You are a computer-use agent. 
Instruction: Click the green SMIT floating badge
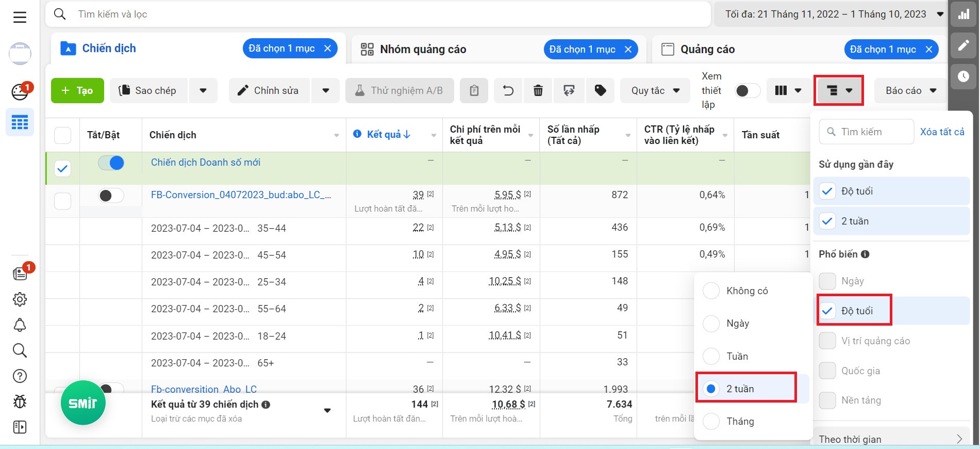click(x=83, y=403)
